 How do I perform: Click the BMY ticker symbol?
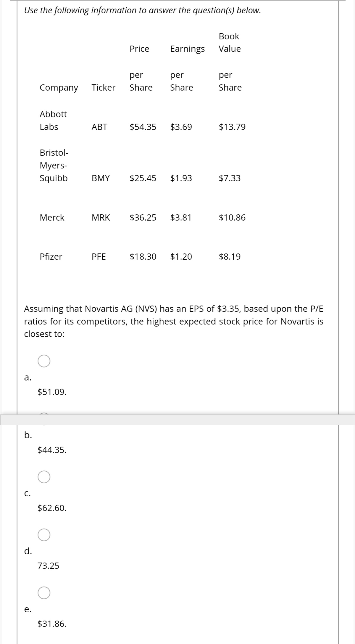point(100,178)
